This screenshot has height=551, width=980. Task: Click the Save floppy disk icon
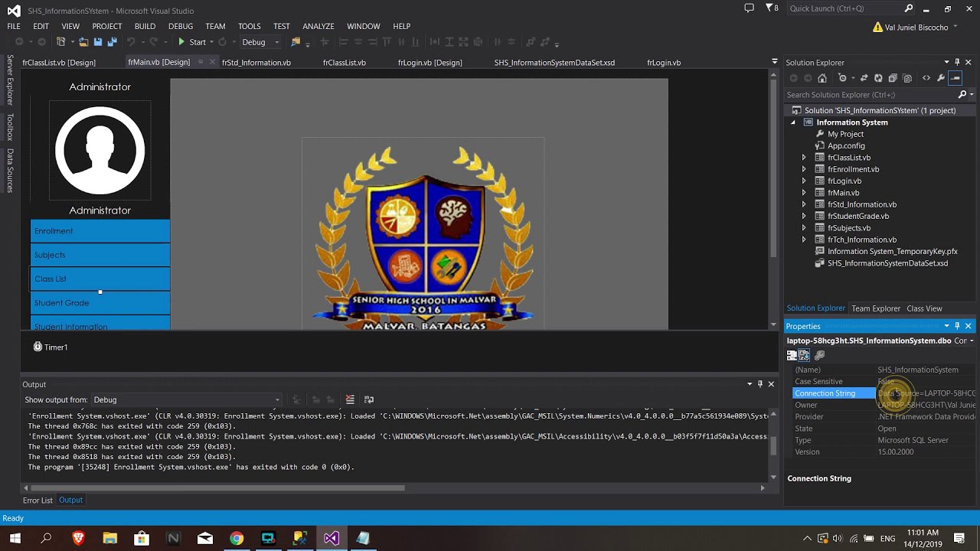(98, 42)
